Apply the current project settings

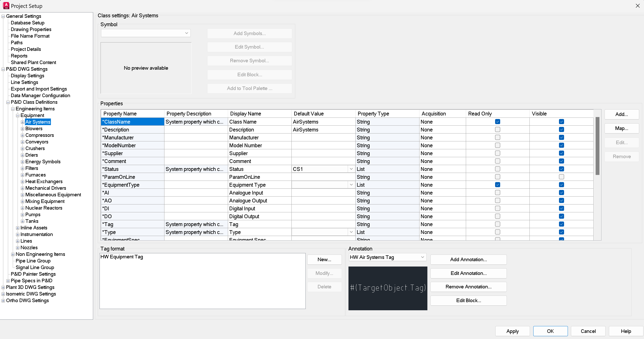[x=512, y=331]
